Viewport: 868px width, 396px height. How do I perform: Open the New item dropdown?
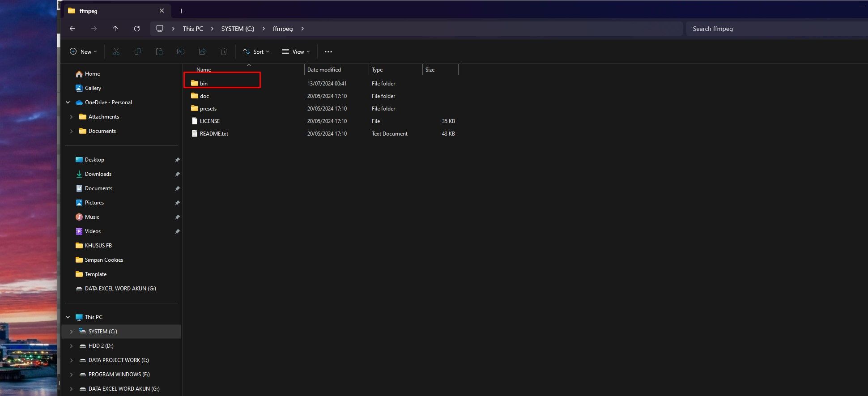pyautogui.click(x=83, y=52)
